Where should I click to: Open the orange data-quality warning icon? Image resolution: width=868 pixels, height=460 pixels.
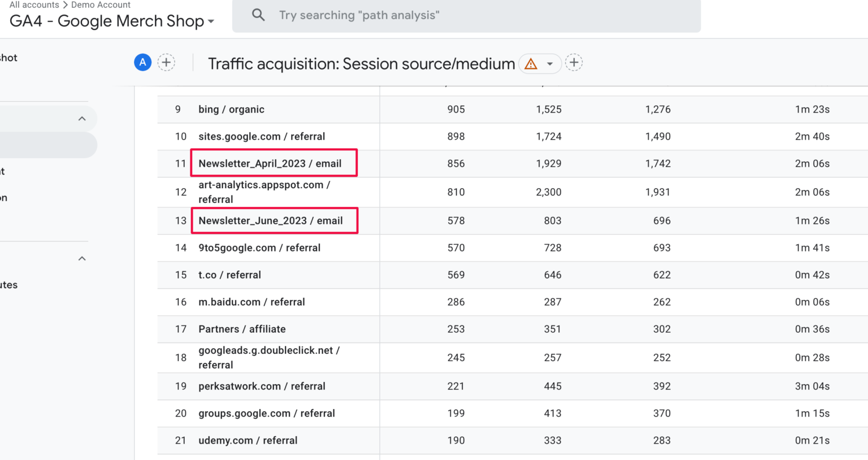531,64
